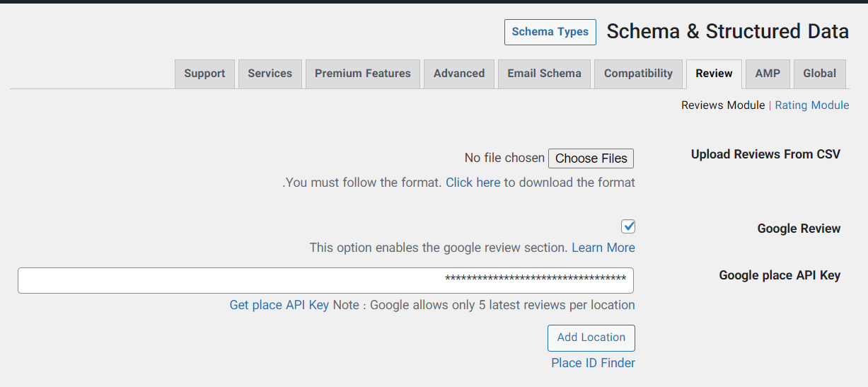This screenshot has height=387, width=868.
Task: Go to the Premium Features tab
Action: [362, 74]
